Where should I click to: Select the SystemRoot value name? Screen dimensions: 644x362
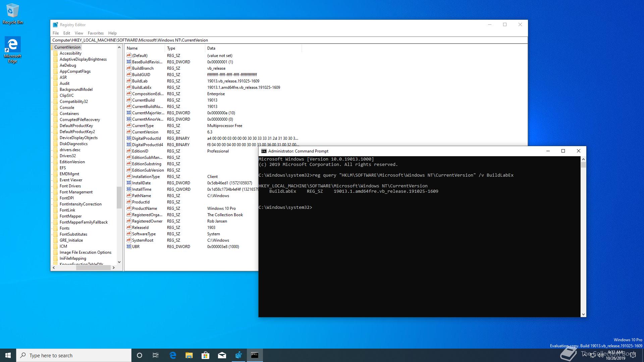pyautogui.click(x=143, y=240)
